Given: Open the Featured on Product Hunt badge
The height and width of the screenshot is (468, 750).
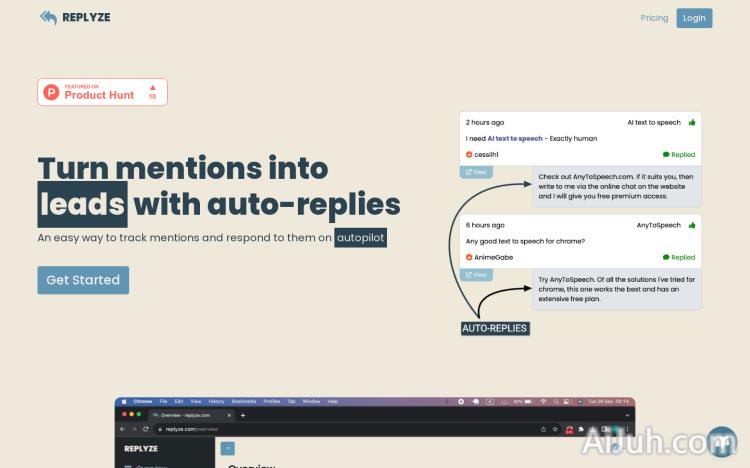Looking at the screenshot, I should click(x=102, y=92).
